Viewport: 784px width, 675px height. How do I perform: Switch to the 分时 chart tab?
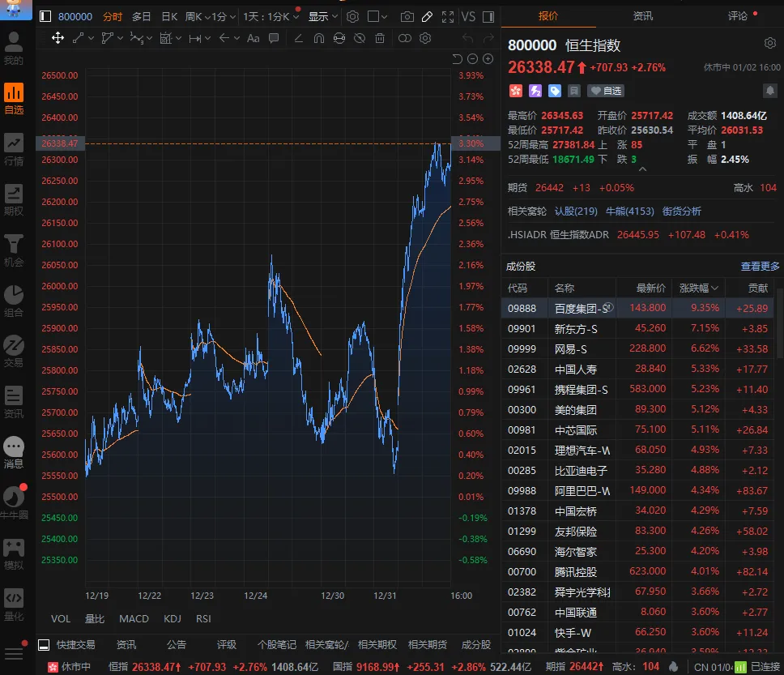[x=113, y=16]
